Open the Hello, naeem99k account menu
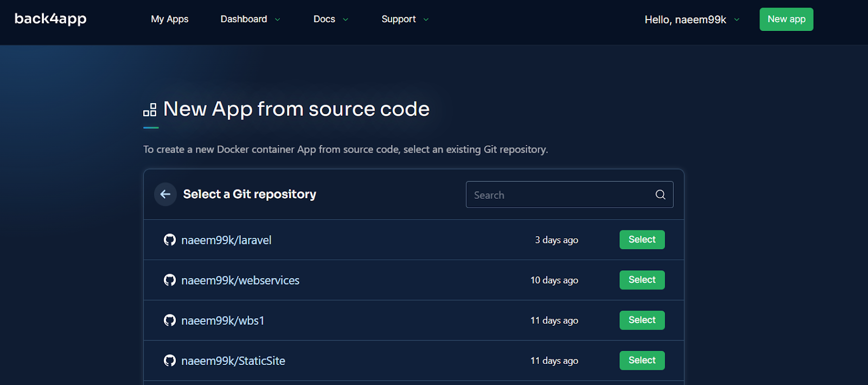This screenshot has width=868, height=385. pyautogui.click(x=692, y=20)
